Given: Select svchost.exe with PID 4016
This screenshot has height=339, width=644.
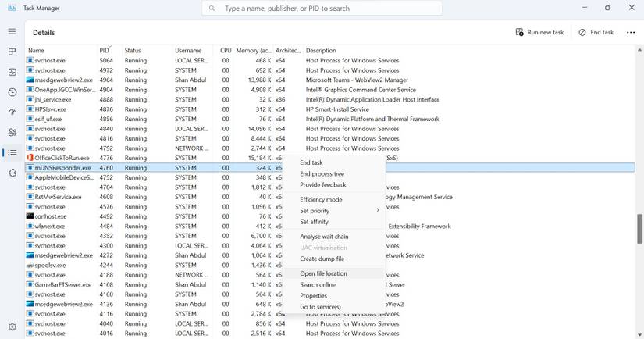Looking at the screenshot, I should 330,334.
